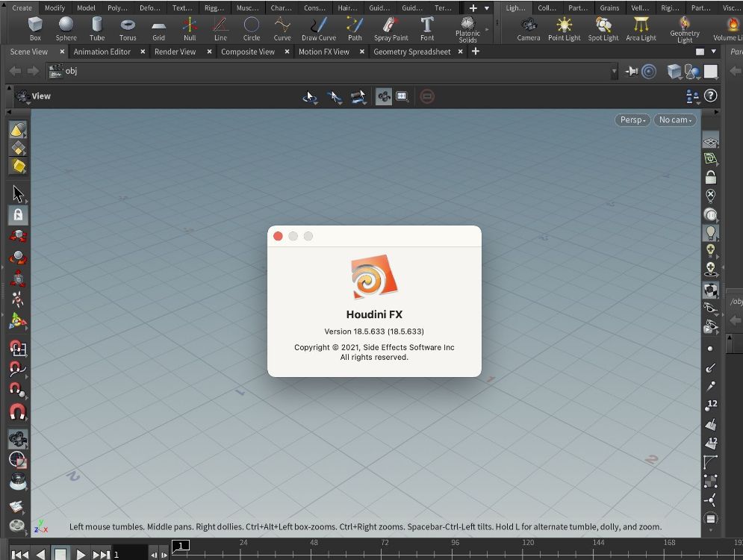The height and width of the screenshot is (560, 743).
Task: Activate the Draw Curve tool
Action: [319, 28]
